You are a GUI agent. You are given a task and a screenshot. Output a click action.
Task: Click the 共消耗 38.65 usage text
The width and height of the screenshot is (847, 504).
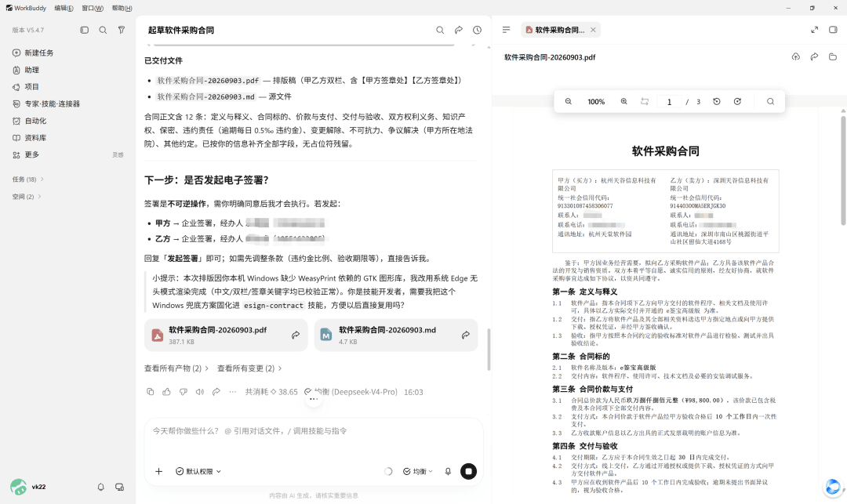[271, 392]
